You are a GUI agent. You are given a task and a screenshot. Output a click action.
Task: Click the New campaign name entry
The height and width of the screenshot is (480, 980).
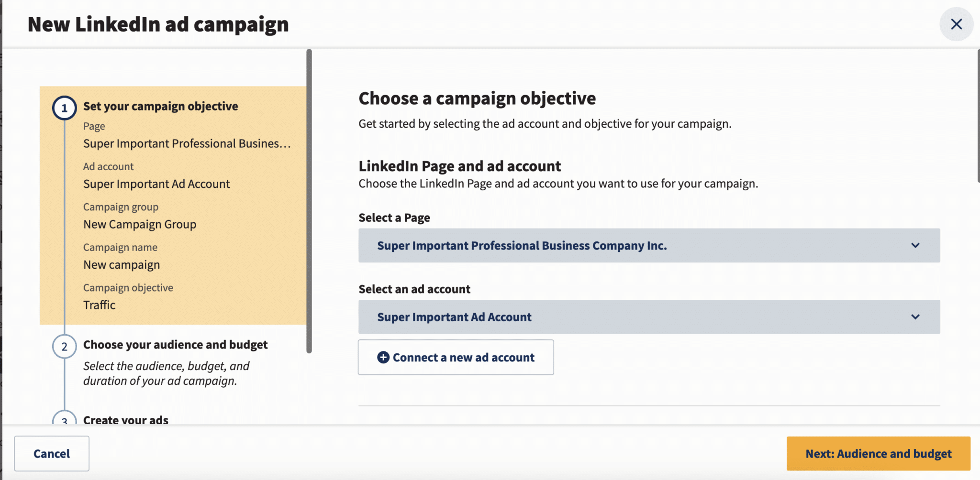(122, 264)
